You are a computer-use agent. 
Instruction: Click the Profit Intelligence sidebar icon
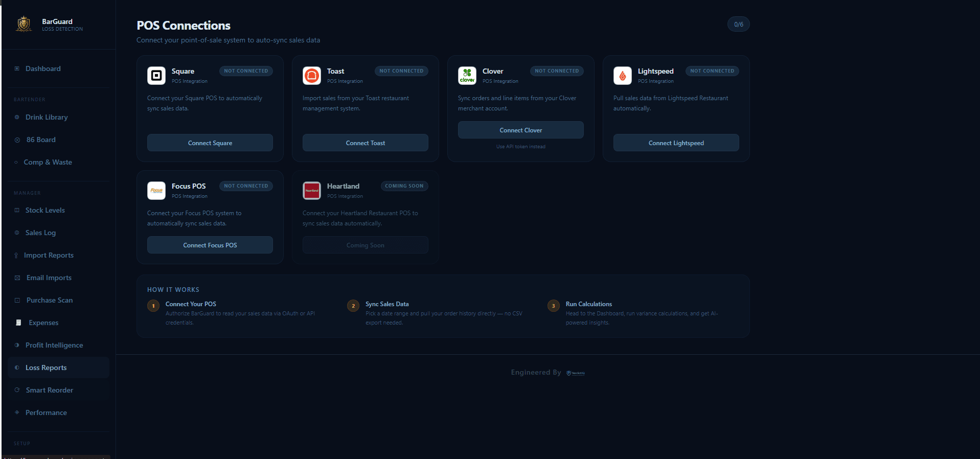pyautogui.click(x=17, y=345)
